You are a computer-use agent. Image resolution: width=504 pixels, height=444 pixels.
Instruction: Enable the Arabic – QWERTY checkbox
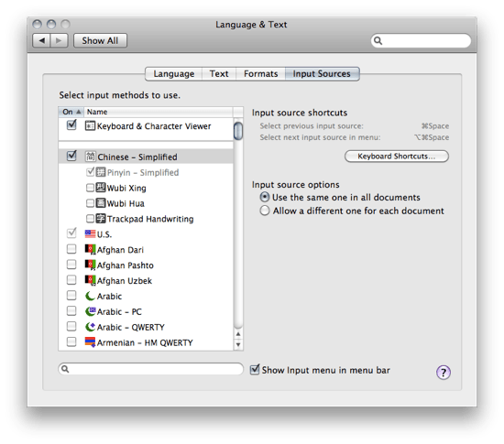tap(71, 326)
